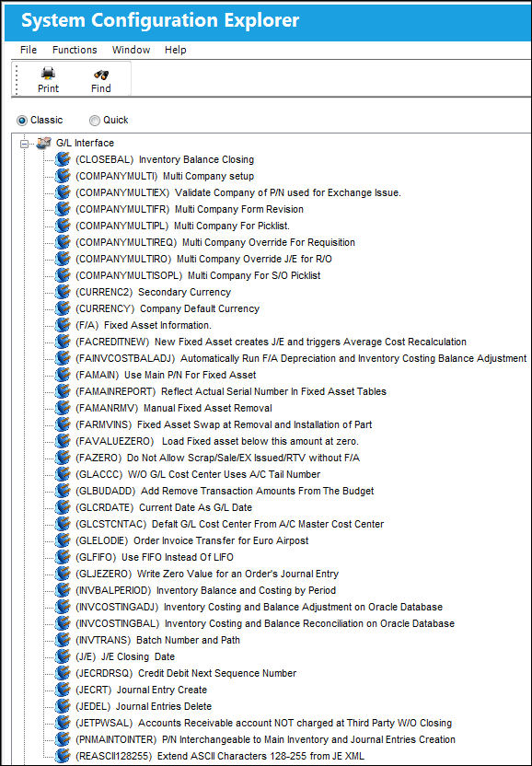Select (JEDEL) Journal Entries Delete row
532x766 pixels.
144,707
